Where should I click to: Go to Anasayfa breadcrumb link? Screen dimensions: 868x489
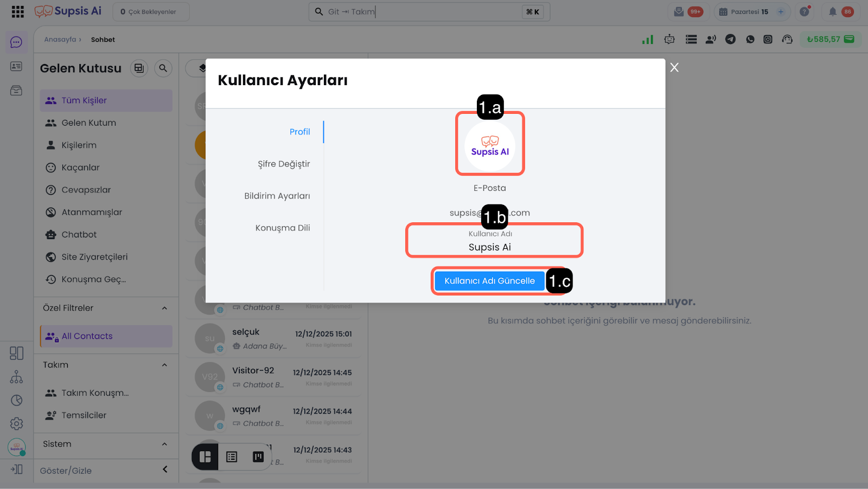[60, 40]
